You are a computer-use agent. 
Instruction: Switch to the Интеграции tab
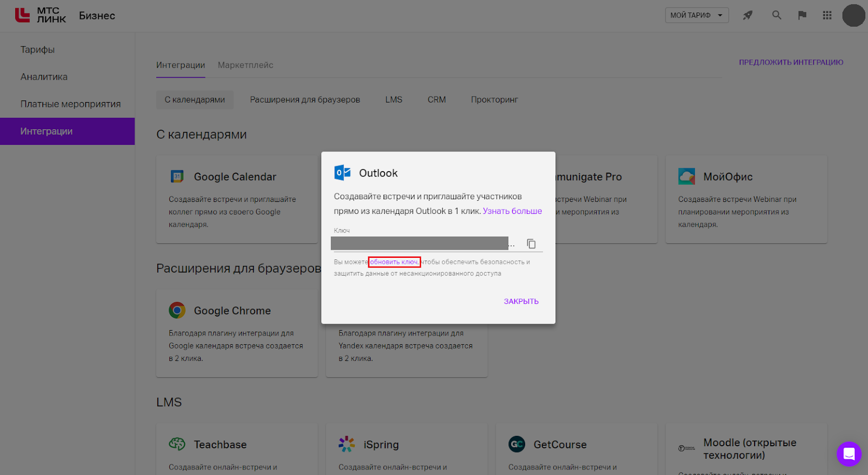181,65
